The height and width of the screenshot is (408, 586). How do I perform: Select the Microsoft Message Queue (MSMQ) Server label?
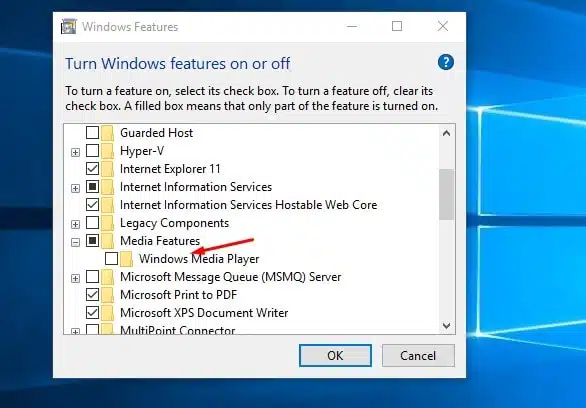pyautogui.click(x=231, y=277)
